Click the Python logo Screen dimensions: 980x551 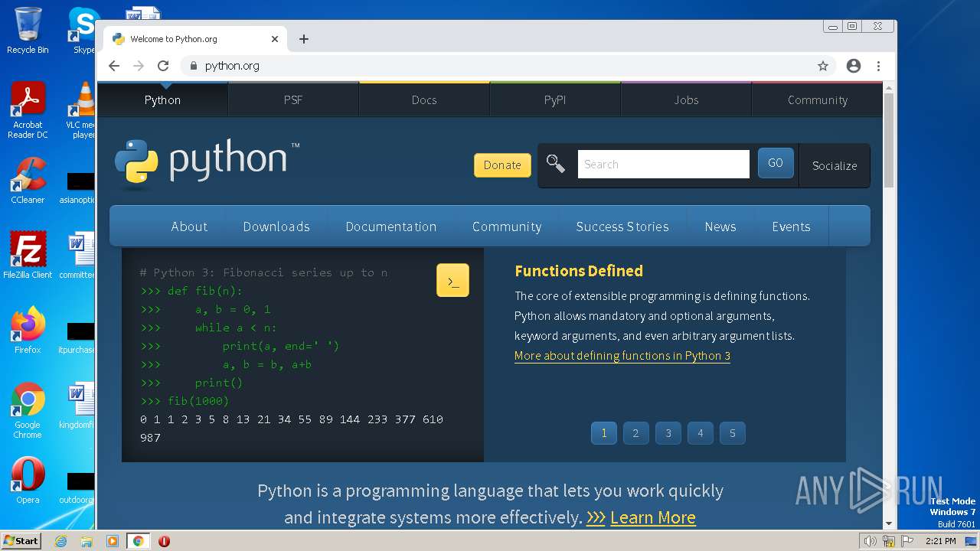(x=207, y=163)
